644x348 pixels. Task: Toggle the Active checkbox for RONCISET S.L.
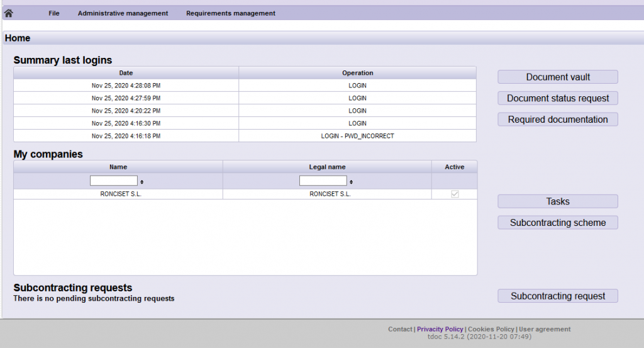pyautogui.click(x=455, y=194)
